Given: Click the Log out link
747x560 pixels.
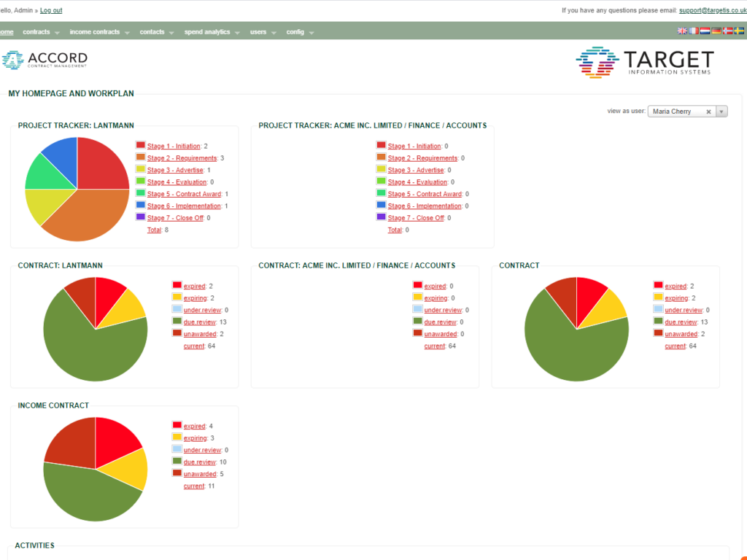Looking at the screenshot, I should [x=50, y=10].
